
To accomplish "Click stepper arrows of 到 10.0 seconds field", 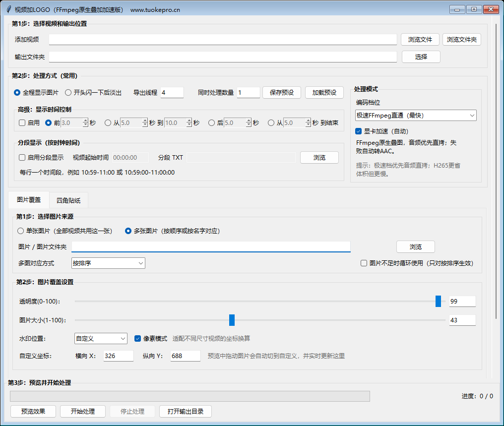I will [189, 122].
